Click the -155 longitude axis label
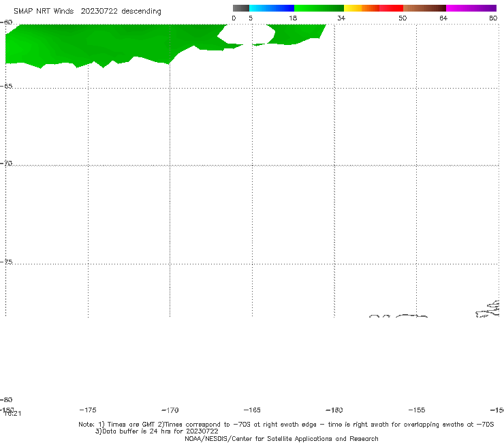Screen dimensions: 504x443 [417, 410]
